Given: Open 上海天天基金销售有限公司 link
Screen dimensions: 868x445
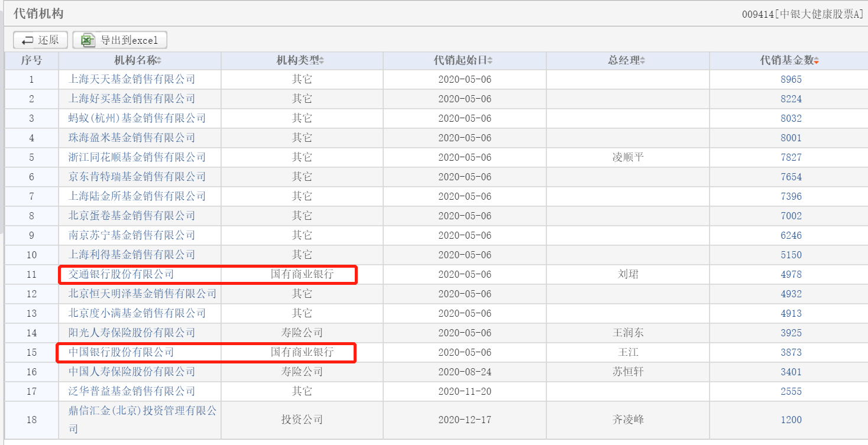Looking at the screenshot, I should point(132,79).
